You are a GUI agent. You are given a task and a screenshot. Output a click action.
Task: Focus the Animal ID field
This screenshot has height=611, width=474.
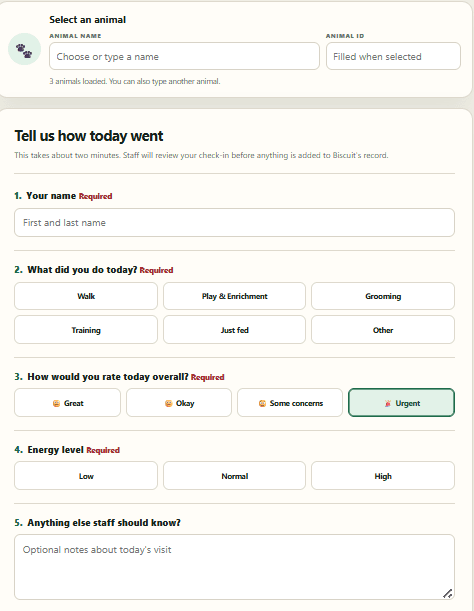pos(393,57)
